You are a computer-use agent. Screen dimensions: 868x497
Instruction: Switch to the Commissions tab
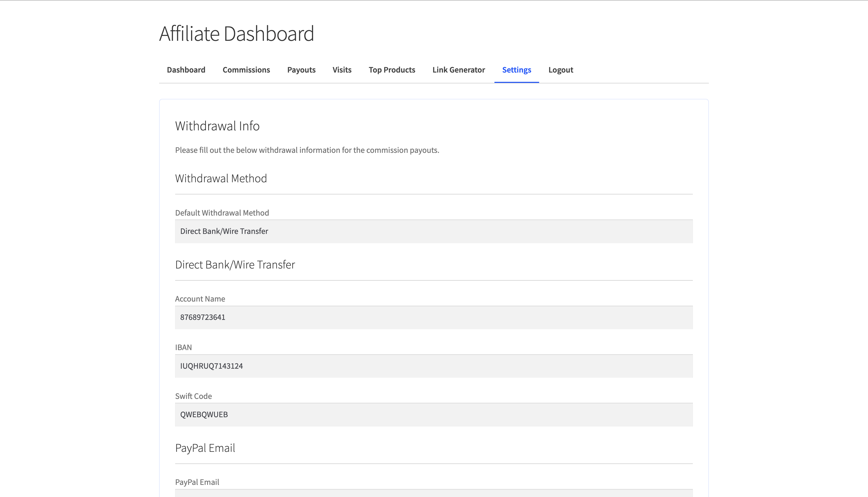[x=246, y=70]
